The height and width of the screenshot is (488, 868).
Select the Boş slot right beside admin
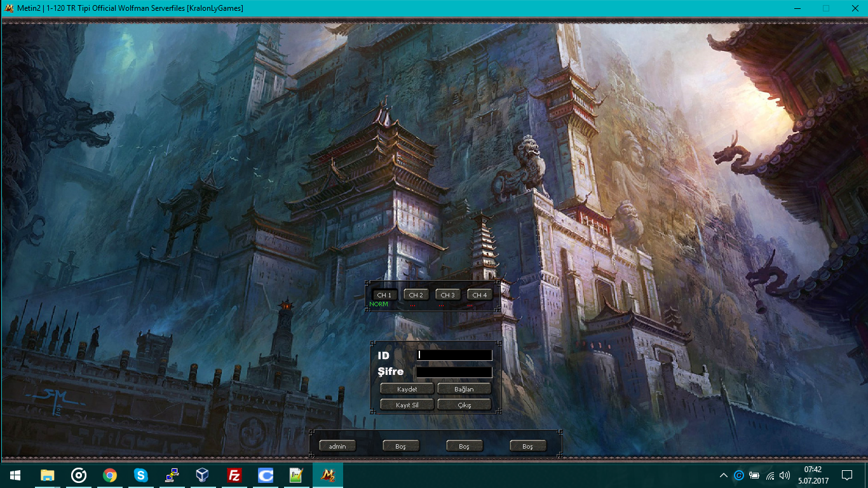point(401,446)
